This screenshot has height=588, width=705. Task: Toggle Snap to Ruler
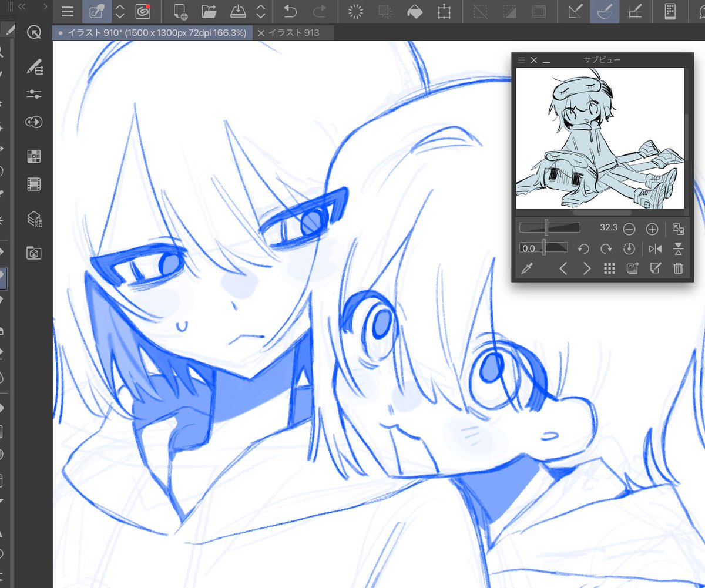pos(575,12)
